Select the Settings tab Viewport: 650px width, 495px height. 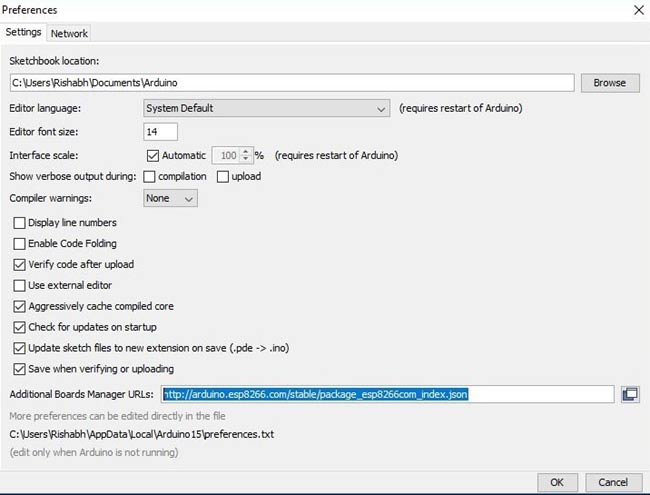point(23,32)
